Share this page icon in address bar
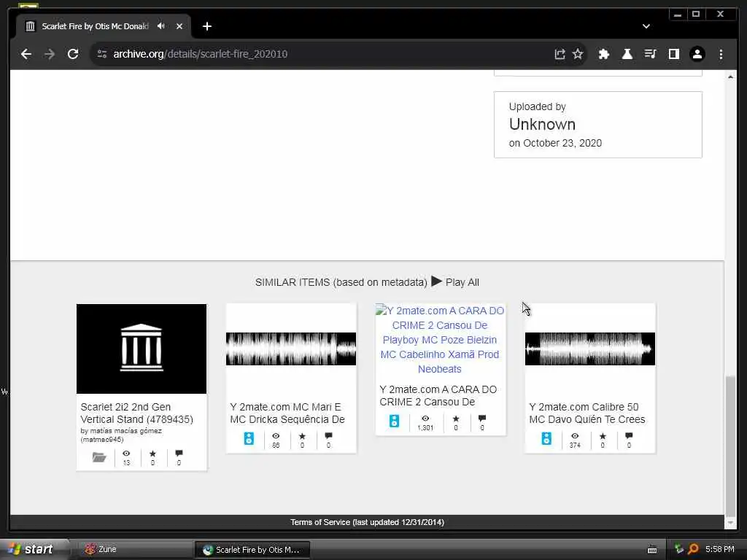Screen dimensions: 747x560 tap(560, 54)
